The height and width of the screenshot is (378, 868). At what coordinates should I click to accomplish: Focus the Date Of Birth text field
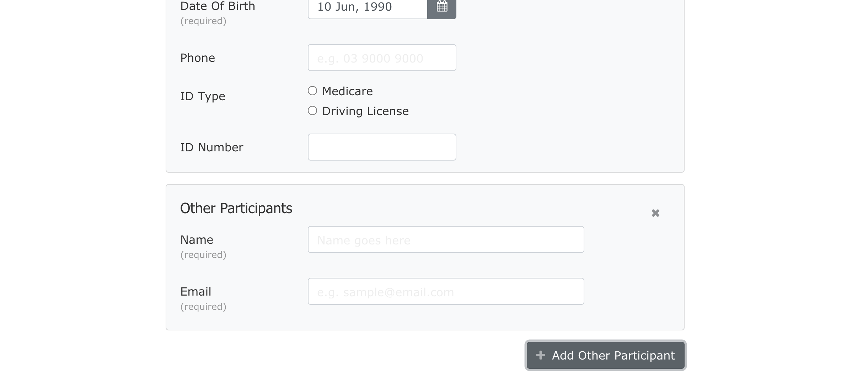[368, 7]
